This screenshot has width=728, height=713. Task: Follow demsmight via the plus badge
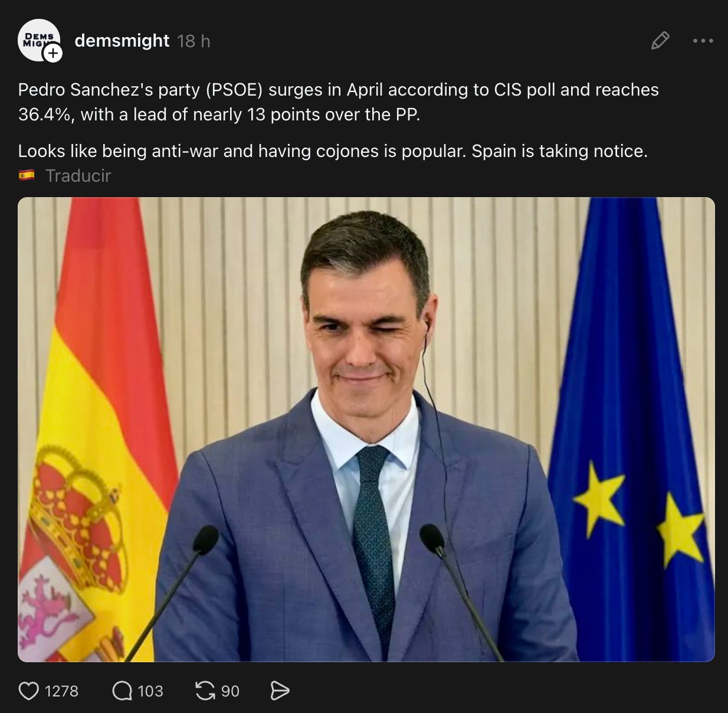tap(53, 54)
